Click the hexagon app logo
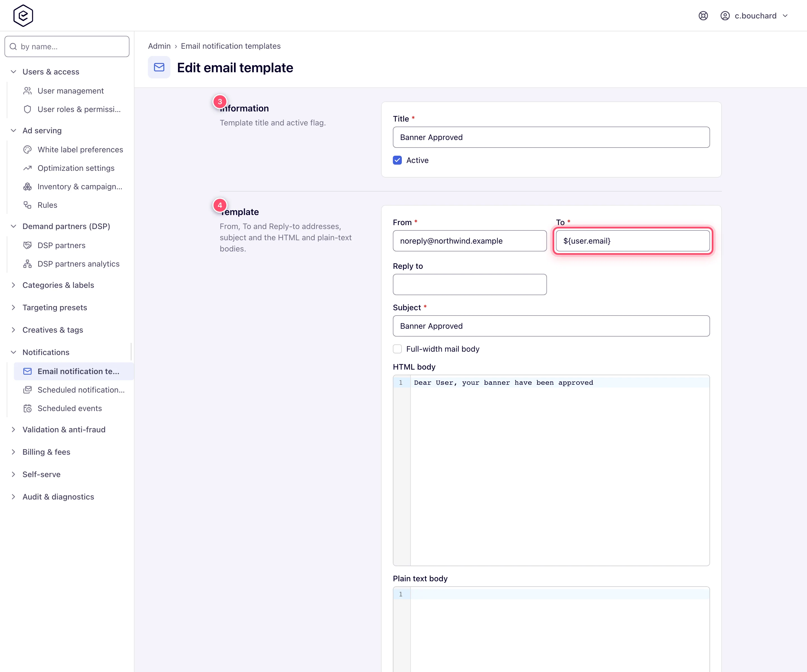The height and width of the screenshot is (672, 807). (x=23, y=15)
